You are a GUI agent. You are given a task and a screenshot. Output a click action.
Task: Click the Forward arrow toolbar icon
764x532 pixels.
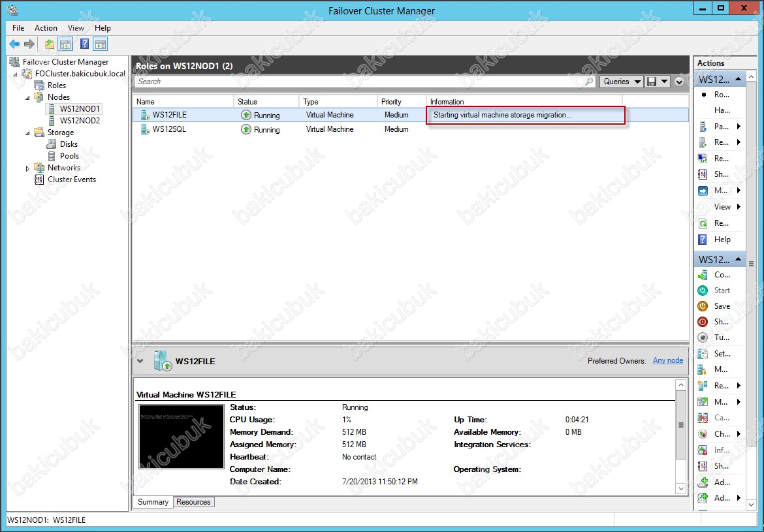[x=29, y=44]
